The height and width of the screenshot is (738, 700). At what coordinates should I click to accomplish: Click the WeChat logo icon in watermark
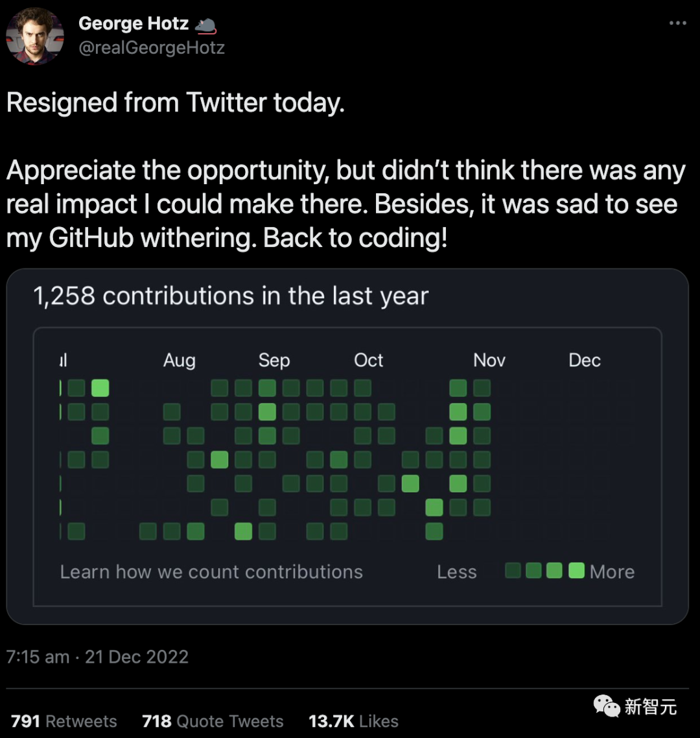(607, 706)
